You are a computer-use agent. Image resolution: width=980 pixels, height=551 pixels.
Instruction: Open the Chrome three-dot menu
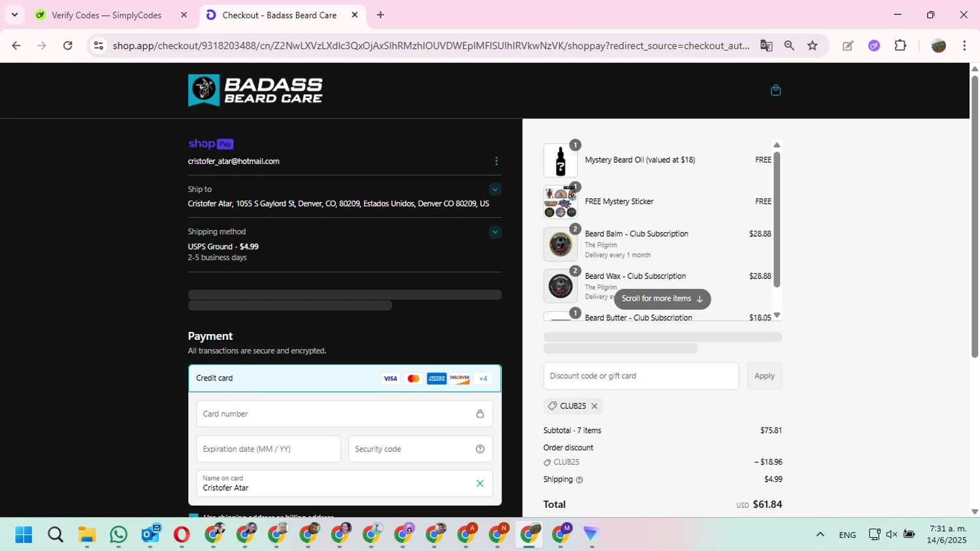964,46
